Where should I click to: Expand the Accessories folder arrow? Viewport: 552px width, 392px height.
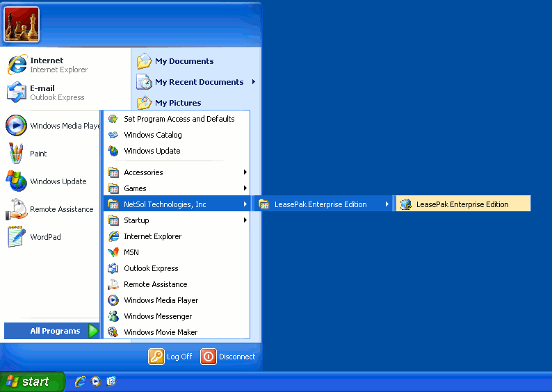click(245, 172)
